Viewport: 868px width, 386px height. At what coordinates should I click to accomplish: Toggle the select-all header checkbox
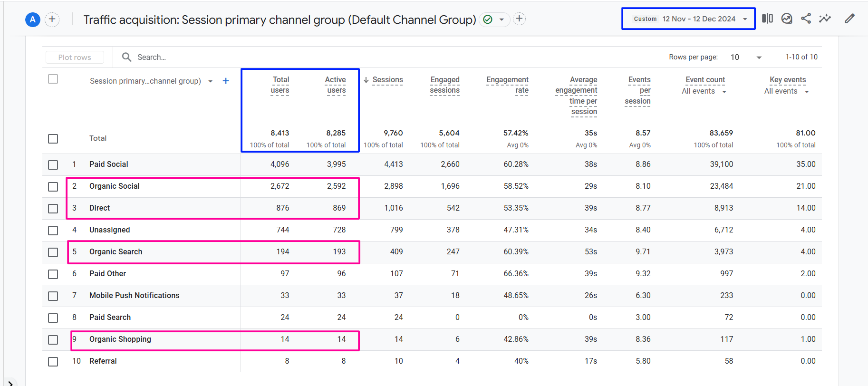(x=53, y=79)
